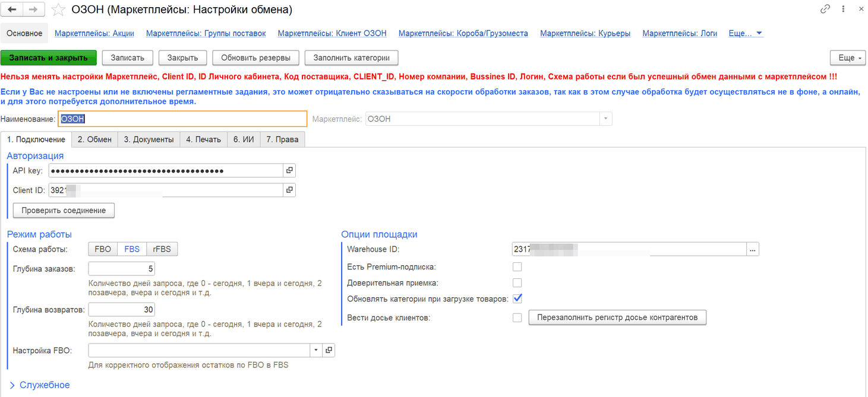Focus the Warehouse ID field
The height and width of the screenshot is (397, 868).
pos(629,249)
